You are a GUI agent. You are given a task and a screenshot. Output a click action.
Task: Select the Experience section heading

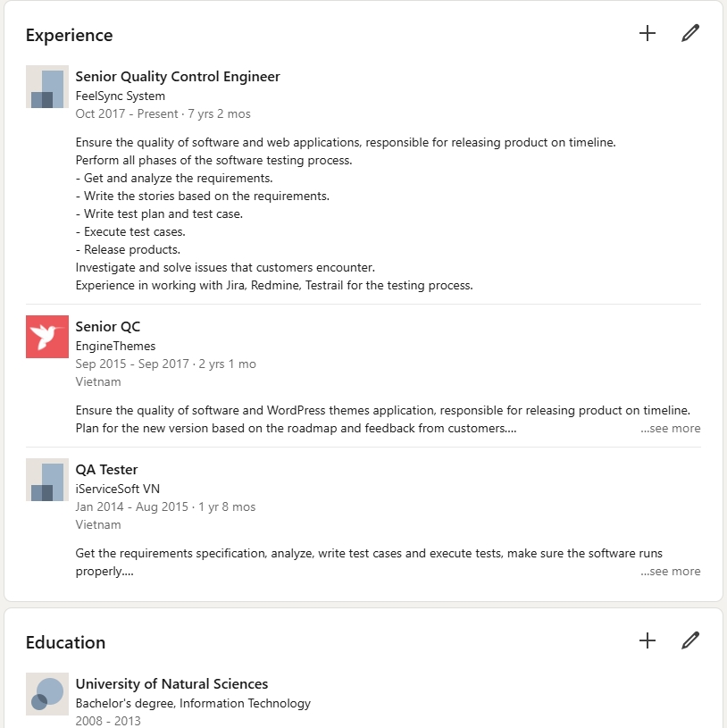69,36
